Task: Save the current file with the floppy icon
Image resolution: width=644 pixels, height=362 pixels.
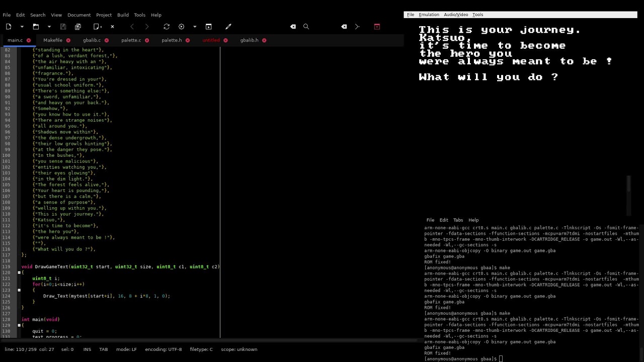Action: pos(63,27)
